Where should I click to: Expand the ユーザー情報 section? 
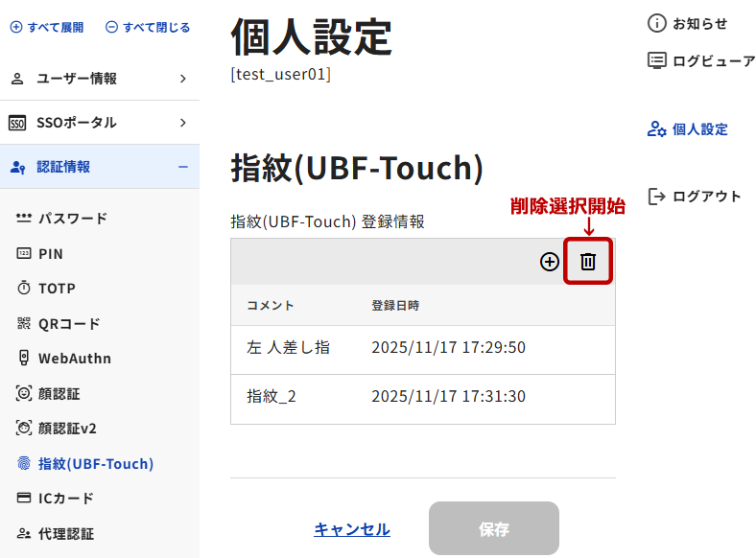pos(99,79)
